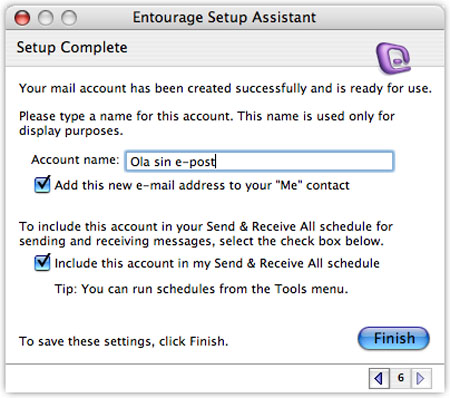Click the page number 6 indicator
Viewport: 450px width, 398px height.
pos(401,378)
